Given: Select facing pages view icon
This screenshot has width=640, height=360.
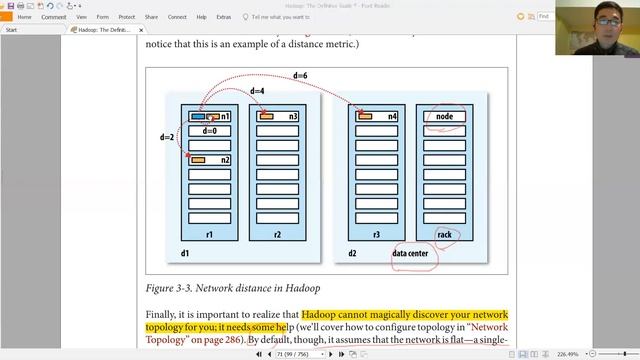Looking at the screenshot, I should tap(534, 354).
